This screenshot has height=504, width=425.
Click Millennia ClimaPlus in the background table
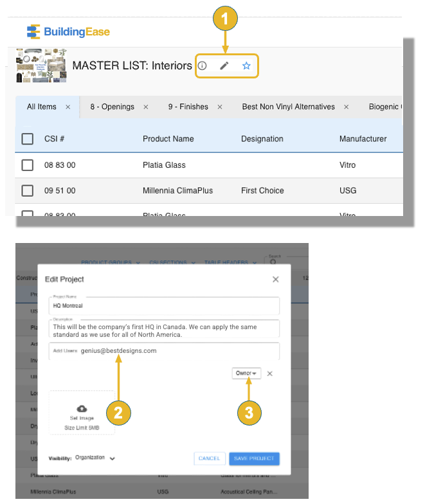53,492
